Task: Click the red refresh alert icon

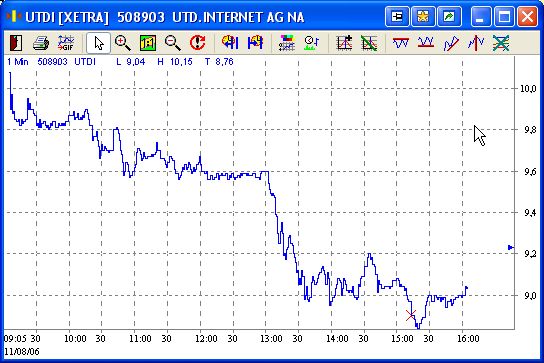Action: coord(197,43)
